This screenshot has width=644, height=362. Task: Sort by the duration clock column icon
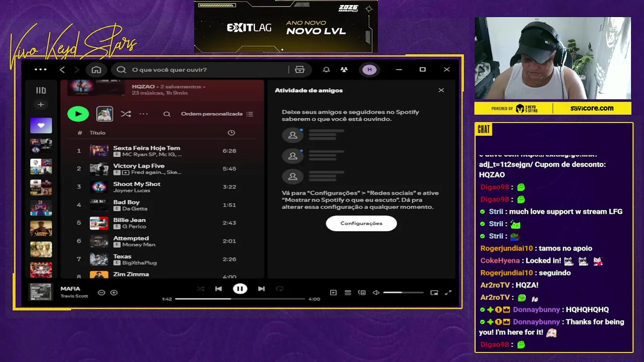(231, 133)
